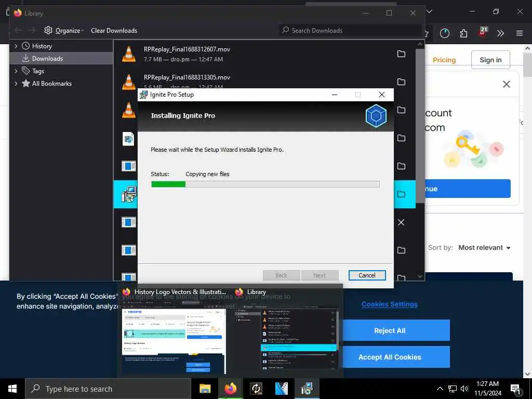Image resolution: width=532 pixels, height=399 pixels.
Task: Open folder for RPReplay_Final1688313305.mov
Action: tap(401, 82)
